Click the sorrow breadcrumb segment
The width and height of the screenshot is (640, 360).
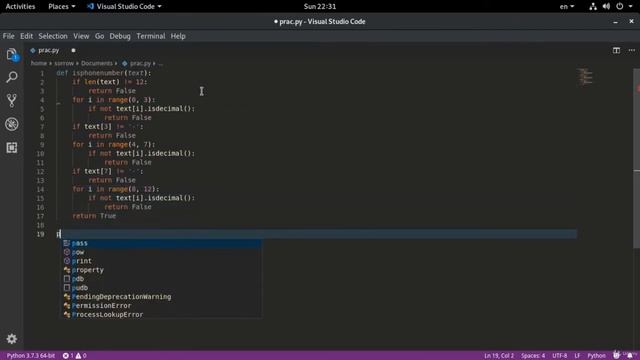point(64,63)
